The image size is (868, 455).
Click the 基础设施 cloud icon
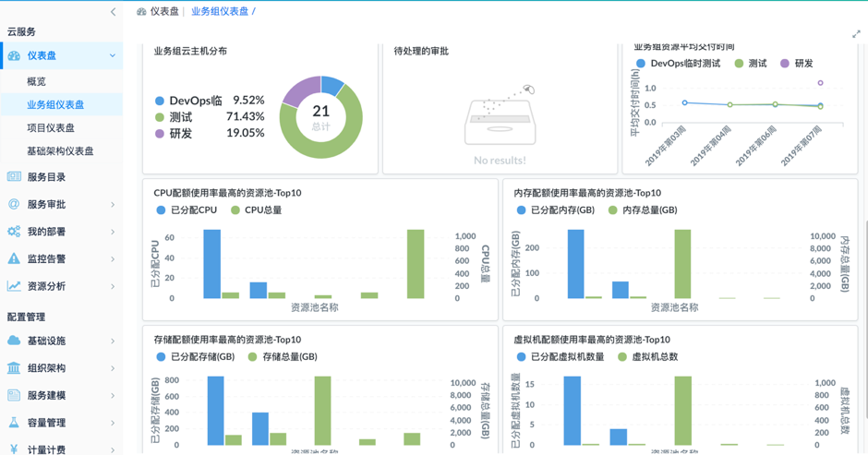point(14,341)
